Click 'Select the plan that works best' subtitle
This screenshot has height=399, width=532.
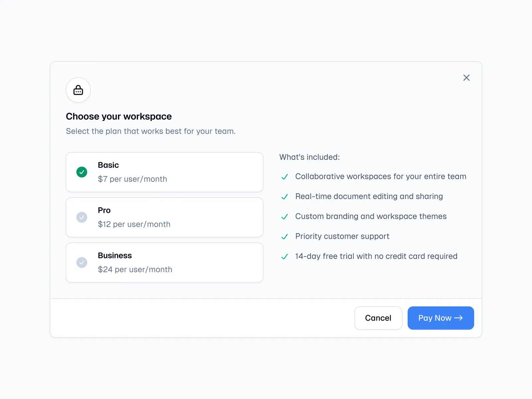tap(151, 131)
